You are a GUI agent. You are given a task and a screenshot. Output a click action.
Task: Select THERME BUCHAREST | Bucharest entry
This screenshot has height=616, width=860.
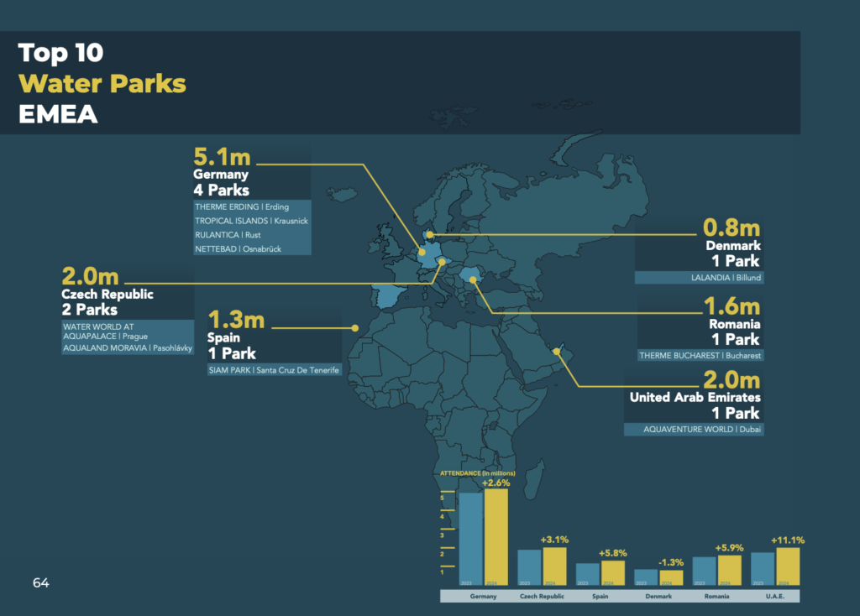pos(700,356)
